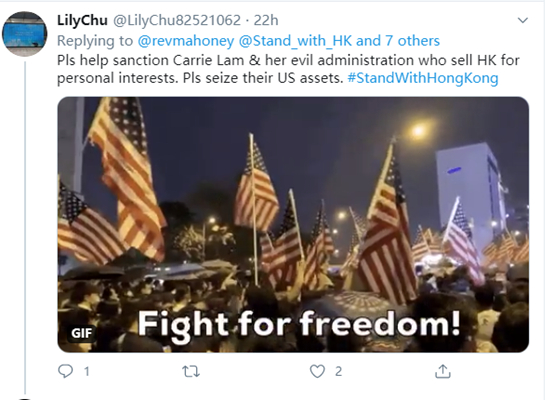Viewport: 554px width, 400px height.
Task: Click the tweet body text
Action: 288,69
